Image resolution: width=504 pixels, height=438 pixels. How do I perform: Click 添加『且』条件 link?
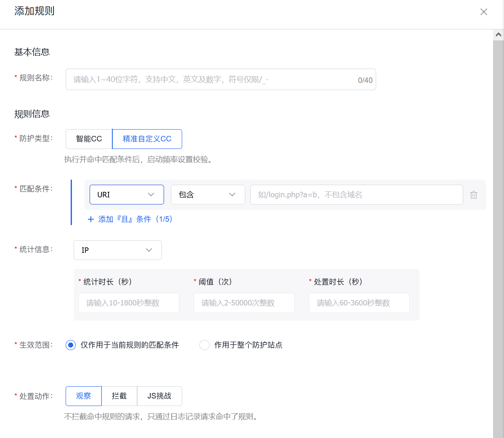pyautogui.click(x=125, y=219)
